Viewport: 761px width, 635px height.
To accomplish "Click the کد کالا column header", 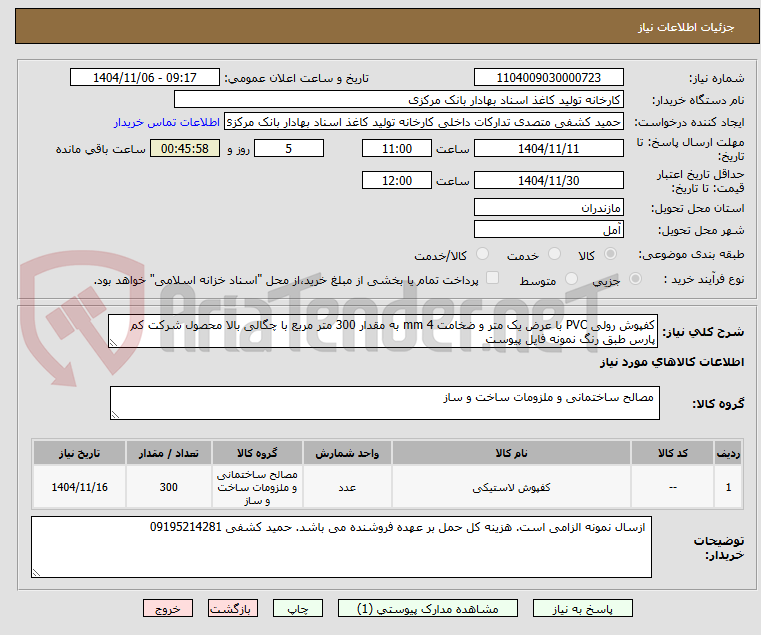I will (673, 453).
